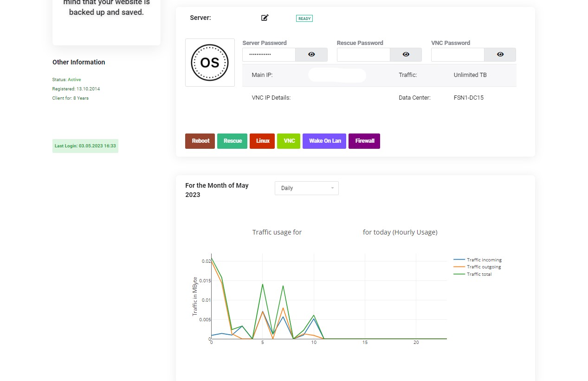Open VNC with the lime button
Screen dimensions: 588x381
289,141
